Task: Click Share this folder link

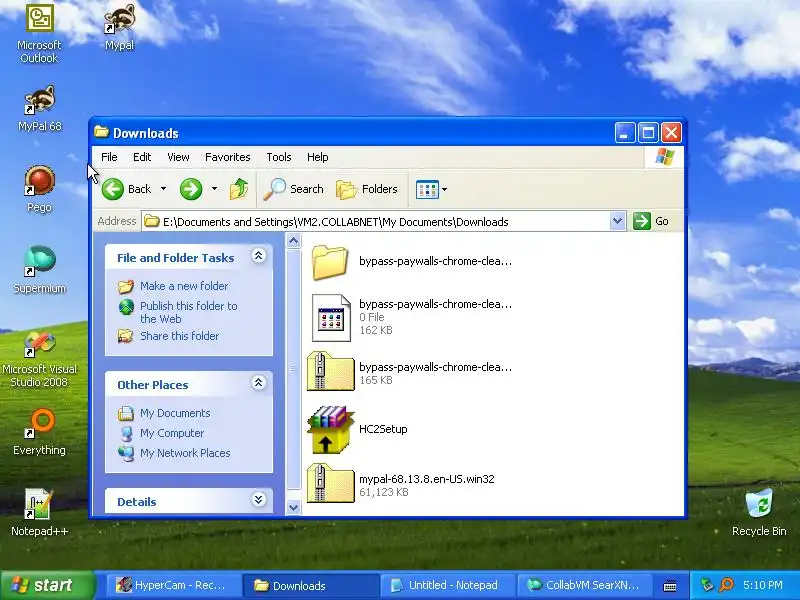Action: point(180,336)
